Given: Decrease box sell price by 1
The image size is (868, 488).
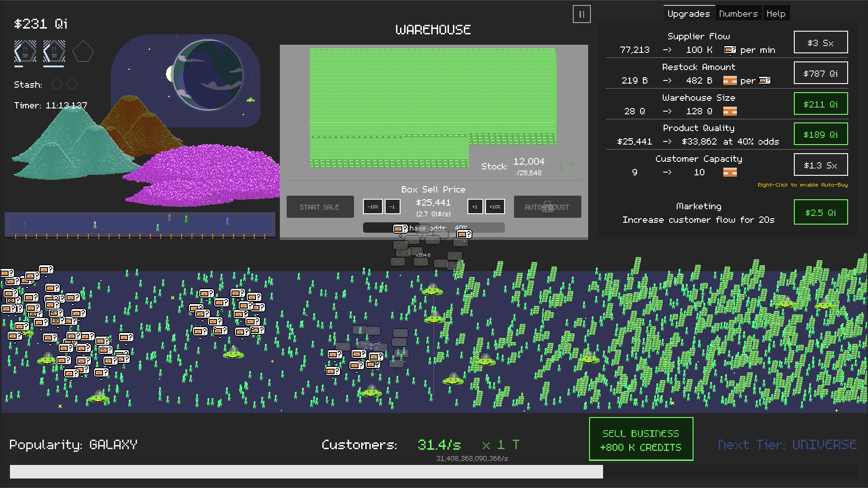Looking at the screenshot, I should pyautogui.click(x=392, y=207).
